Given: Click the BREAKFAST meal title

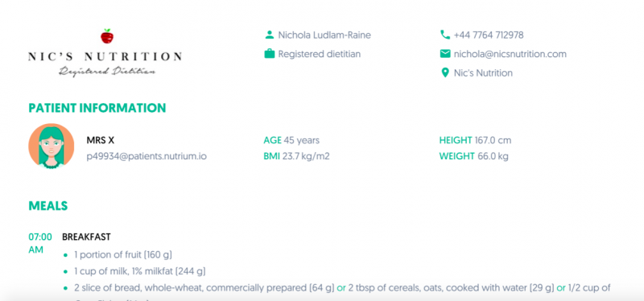Looking at the screenshot, I should pos(86,237).
